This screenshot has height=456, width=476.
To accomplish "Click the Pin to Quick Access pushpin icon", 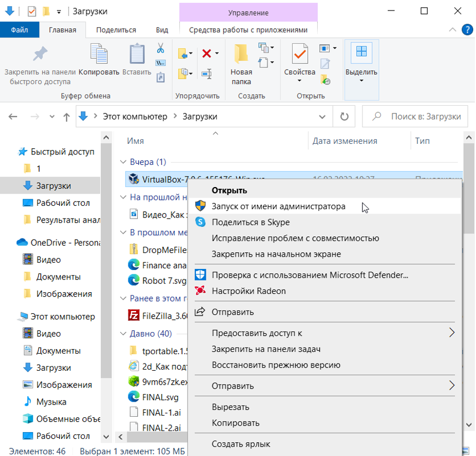I will pos(40,55).
